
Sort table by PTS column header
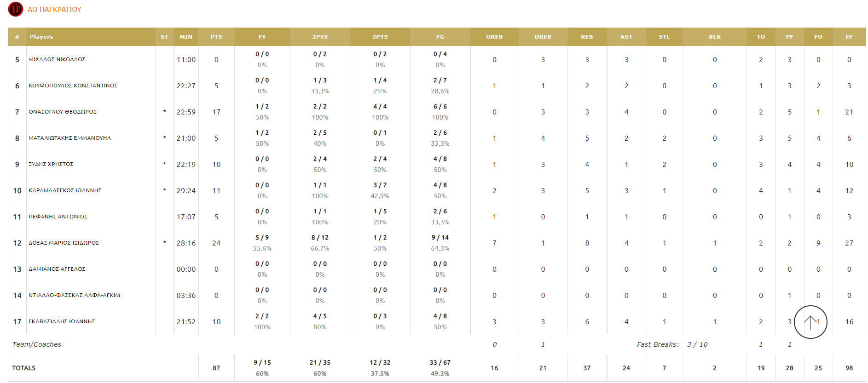[x=216, y=37]
